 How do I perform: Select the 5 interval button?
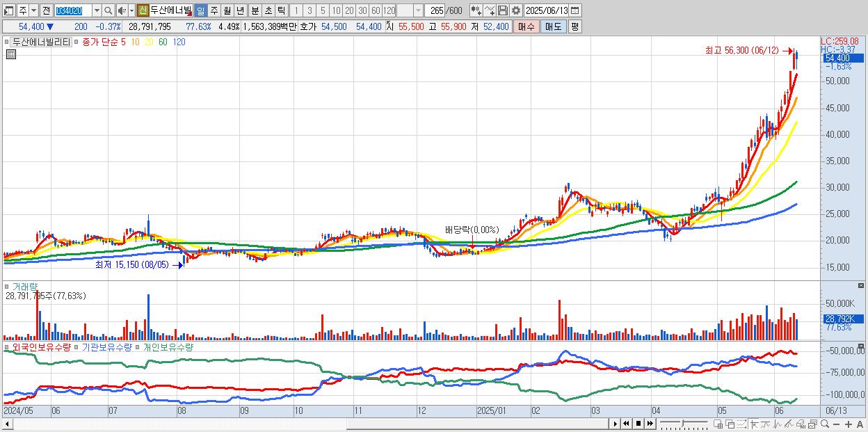click(x=323, y=10)
